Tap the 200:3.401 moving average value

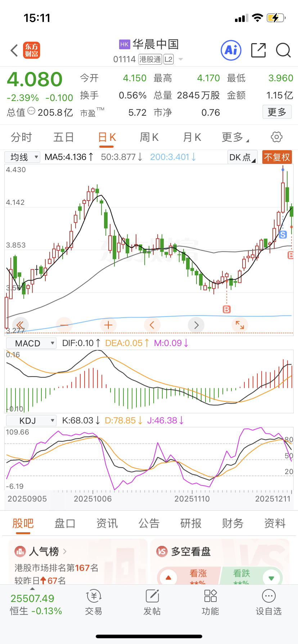click(x=173, y=157)
